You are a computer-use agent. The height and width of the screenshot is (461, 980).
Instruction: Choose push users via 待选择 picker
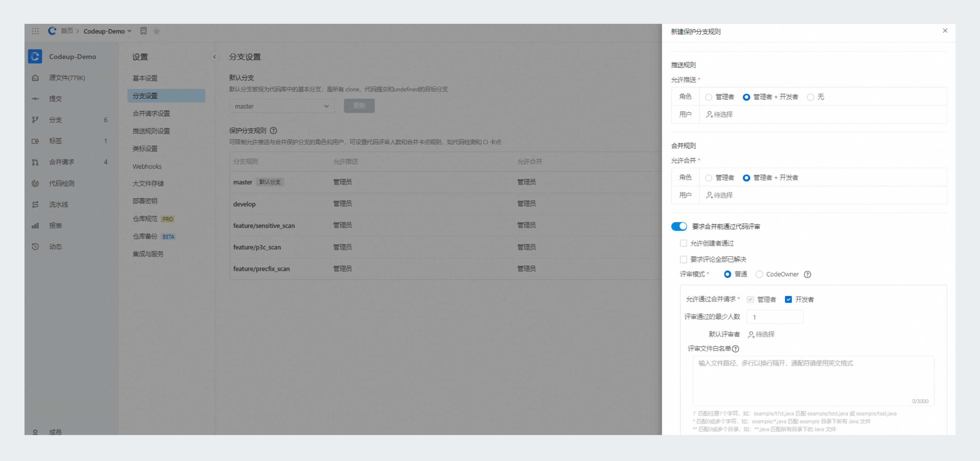point(719,114)
